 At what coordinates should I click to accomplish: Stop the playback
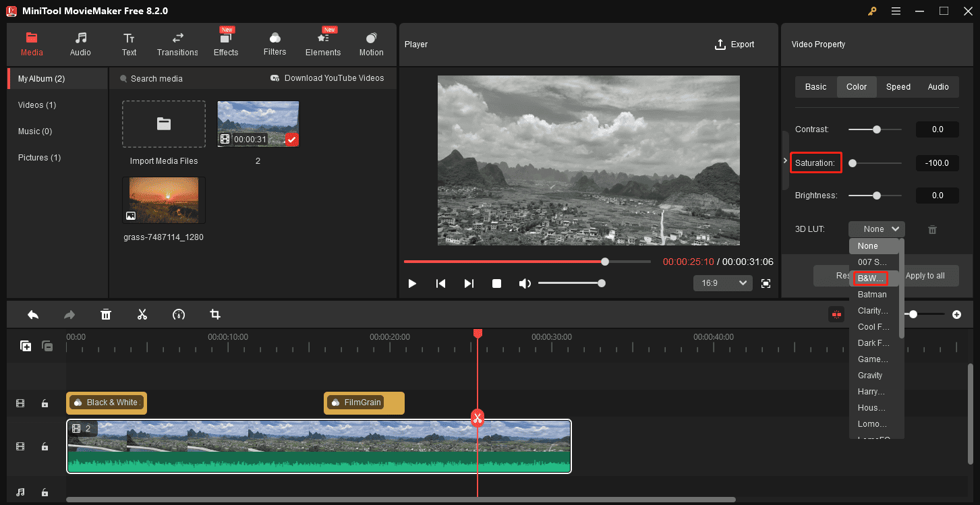click(497, 284)
